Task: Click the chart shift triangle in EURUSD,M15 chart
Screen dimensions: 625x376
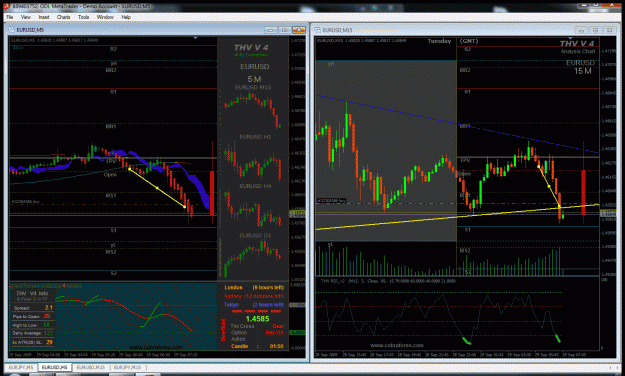Action: click(570, 38)
